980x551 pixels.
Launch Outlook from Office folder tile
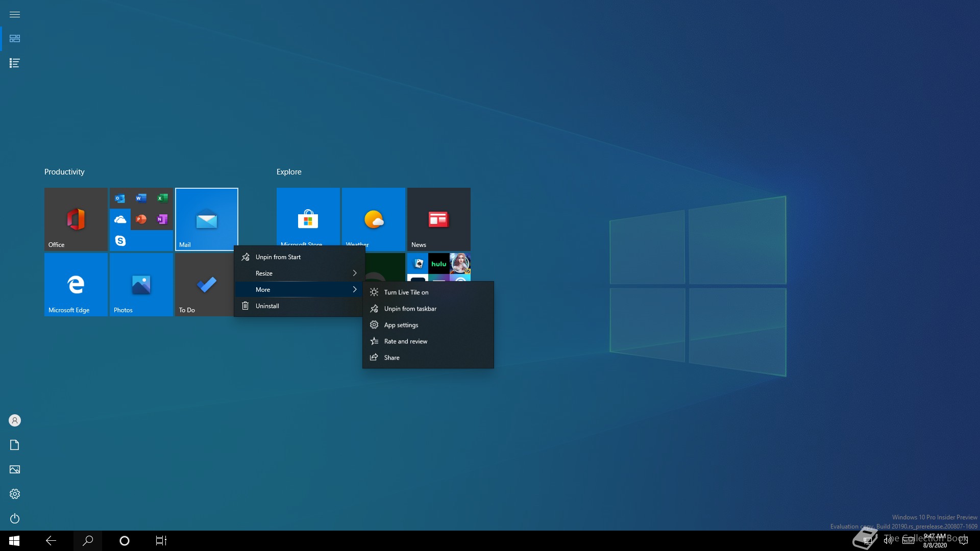pos(120,198)
